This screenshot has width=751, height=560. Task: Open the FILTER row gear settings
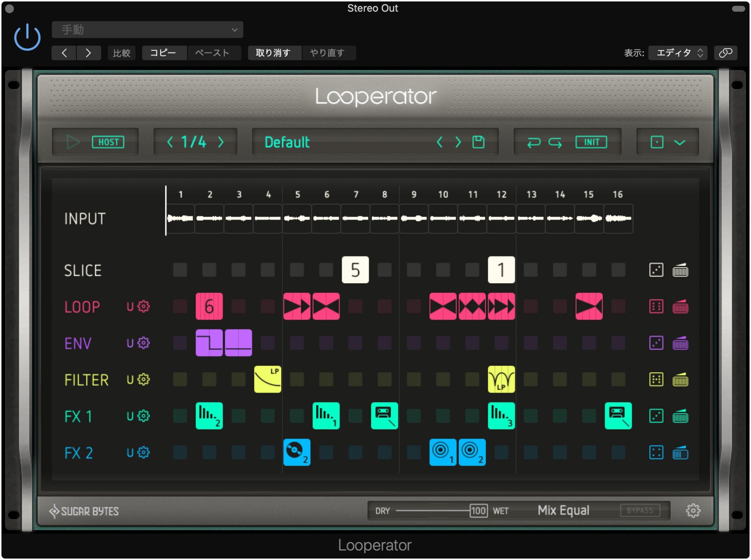tap(144, 379)
